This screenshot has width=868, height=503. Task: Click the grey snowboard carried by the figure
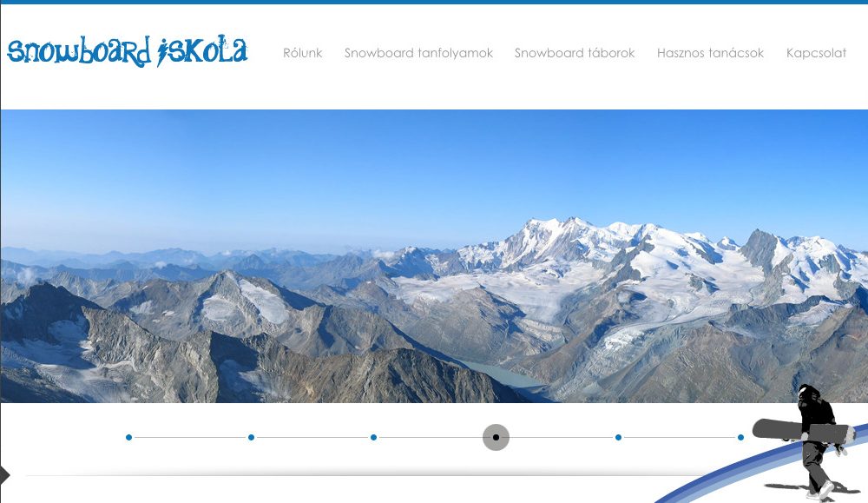coord(803,430)
